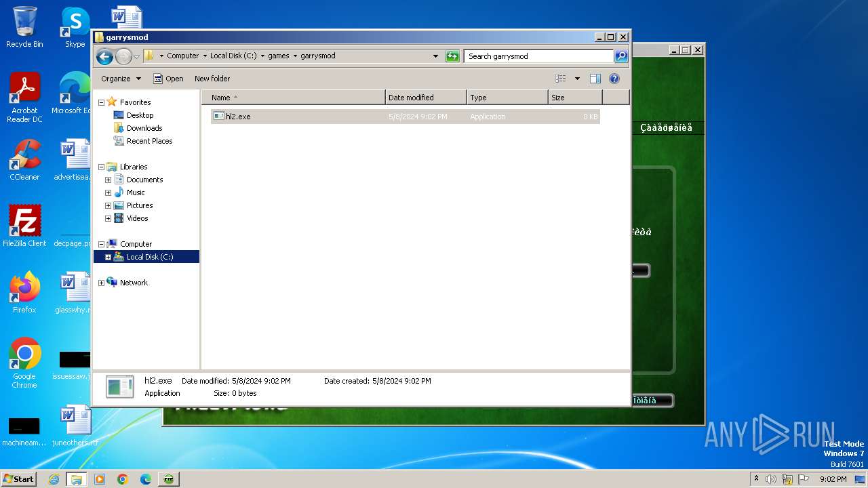
Task: Change the view with the view icon
Action: coord(560,79)
